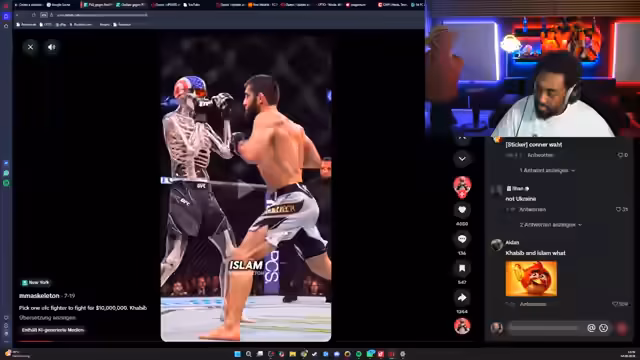The width and height of the screenshot is (640, 360).
Task: Mute the video sound
Action: [51, 47]
